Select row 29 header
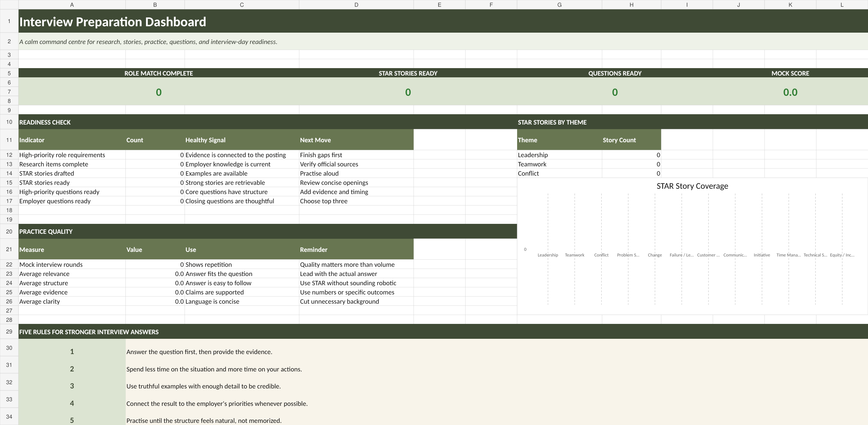Image resolution: width=868 pixels, height=425 pixels. coord(9,332)
